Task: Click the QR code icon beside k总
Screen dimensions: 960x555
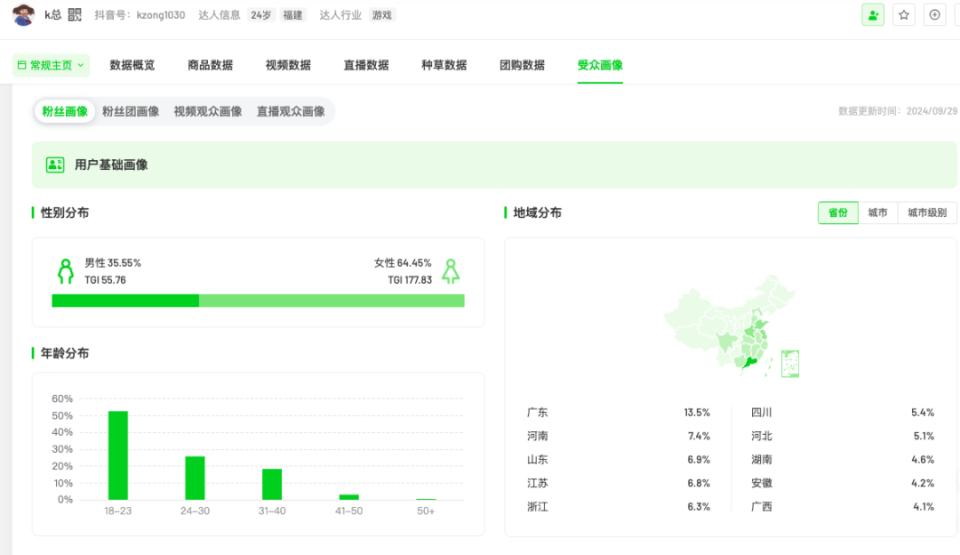Action: (x=75, y=15)
